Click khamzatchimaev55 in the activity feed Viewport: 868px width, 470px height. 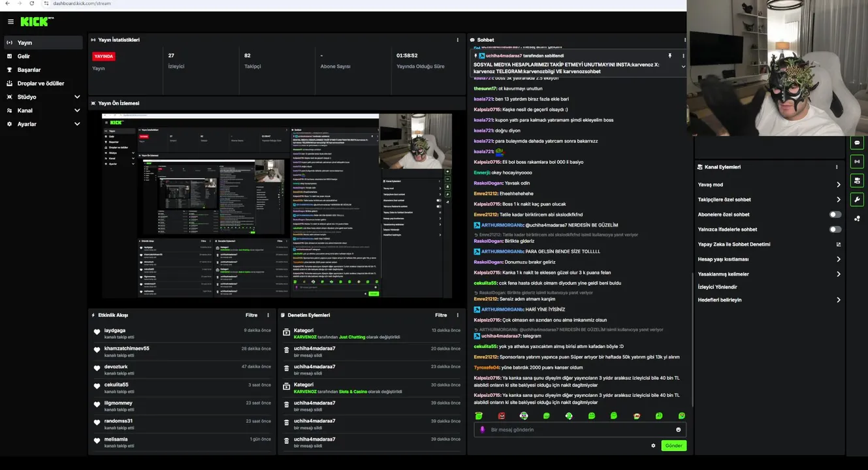click(127, 349)
